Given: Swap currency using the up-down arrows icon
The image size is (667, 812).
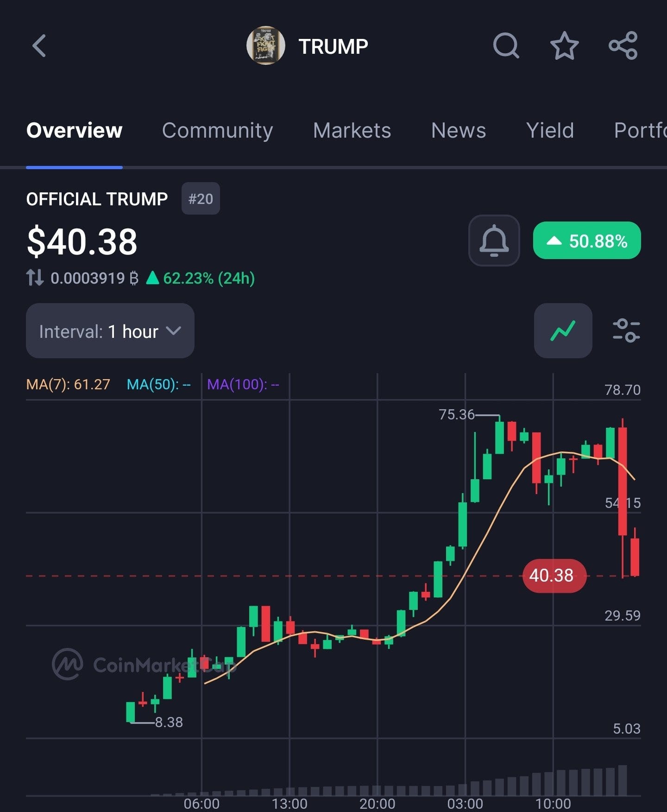Looking at the screenshot, I should click(x=35, y=278).
